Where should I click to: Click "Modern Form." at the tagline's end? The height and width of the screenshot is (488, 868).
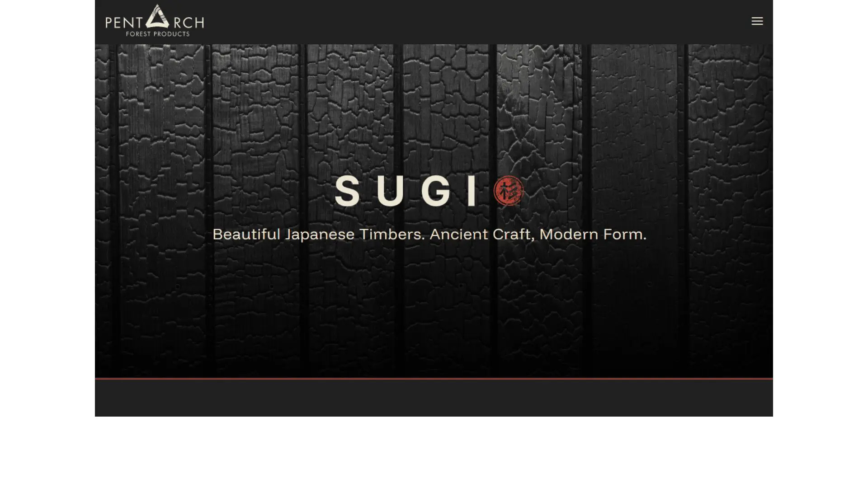pos(593,234)
